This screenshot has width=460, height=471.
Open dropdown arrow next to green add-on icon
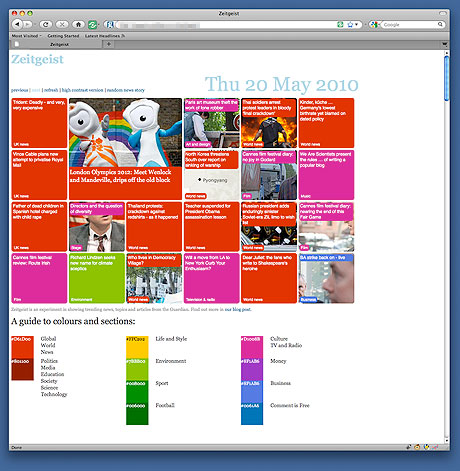pyautogui.click(x=100, y=25)
